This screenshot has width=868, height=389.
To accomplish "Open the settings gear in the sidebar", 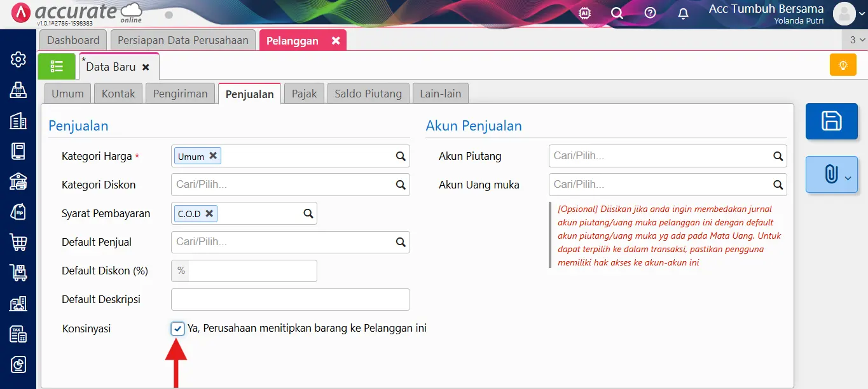I will 17,59.
